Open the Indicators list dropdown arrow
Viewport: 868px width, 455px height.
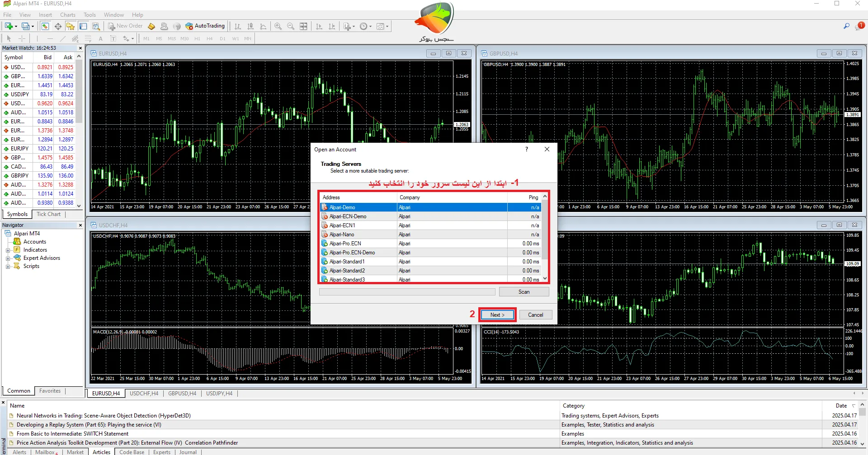354,26
